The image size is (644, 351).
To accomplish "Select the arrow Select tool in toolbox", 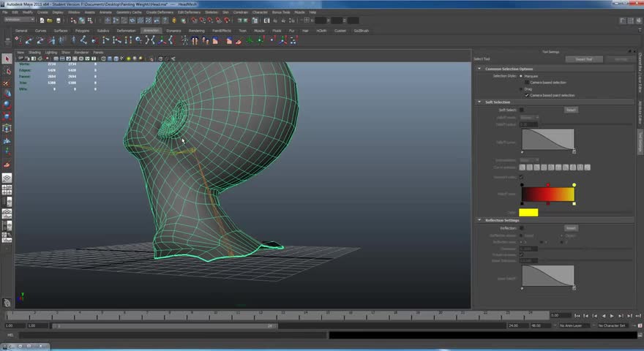I will (x=7, y=59).
